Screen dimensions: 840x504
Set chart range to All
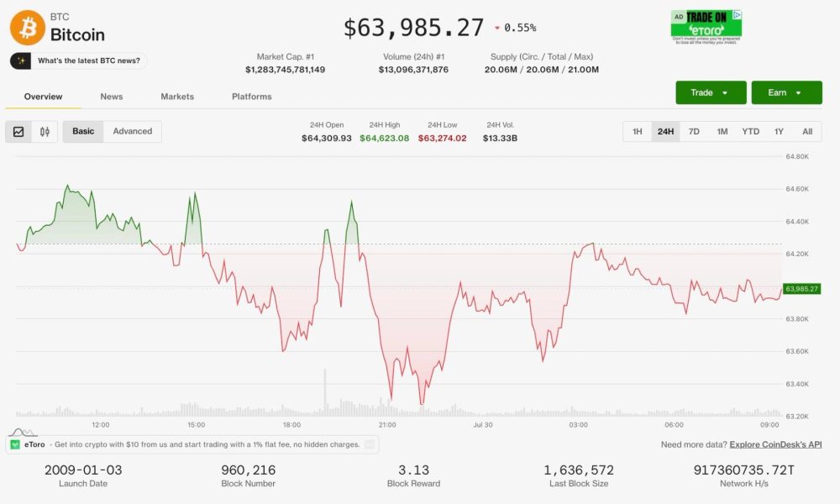(807, 132)
